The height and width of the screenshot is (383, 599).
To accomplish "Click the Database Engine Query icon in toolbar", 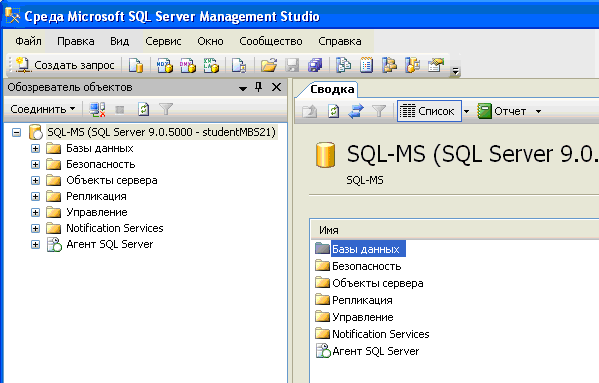I will pyautogui.click(x=136, y=65).
